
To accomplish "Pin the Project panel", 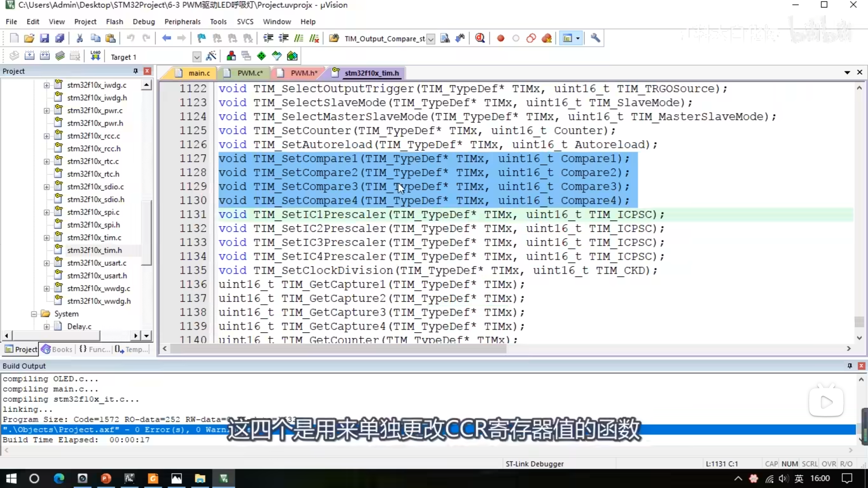I will (136, 71).
